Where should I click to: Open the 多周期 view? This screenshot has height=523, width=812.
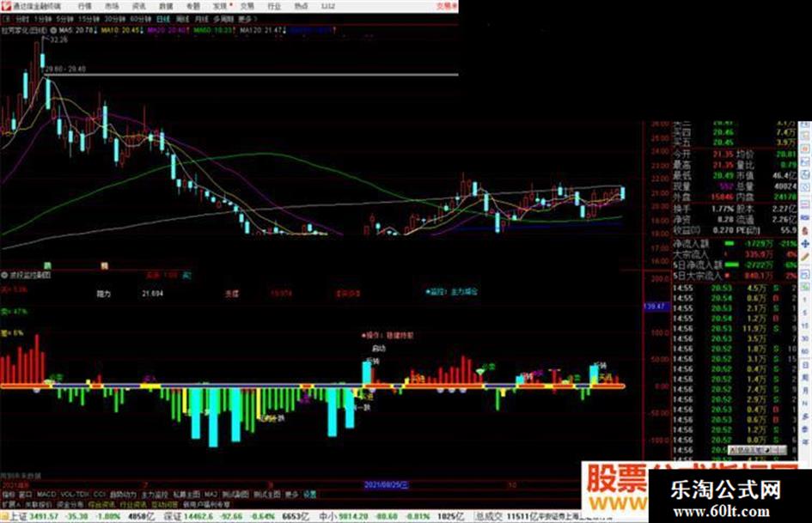click(223, 19)
